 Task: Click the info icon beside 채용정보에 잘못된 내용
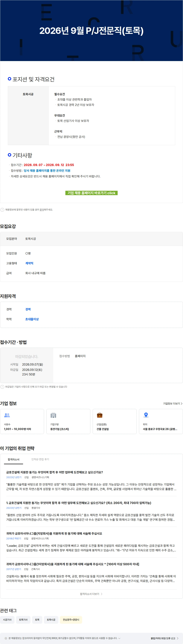2,210
